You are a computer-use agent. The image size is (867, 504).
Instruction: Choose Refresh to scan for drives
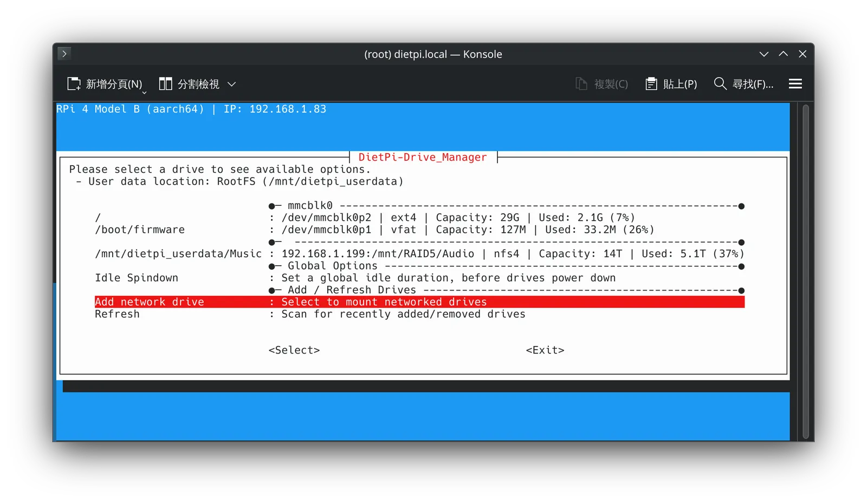coord(419,314)
